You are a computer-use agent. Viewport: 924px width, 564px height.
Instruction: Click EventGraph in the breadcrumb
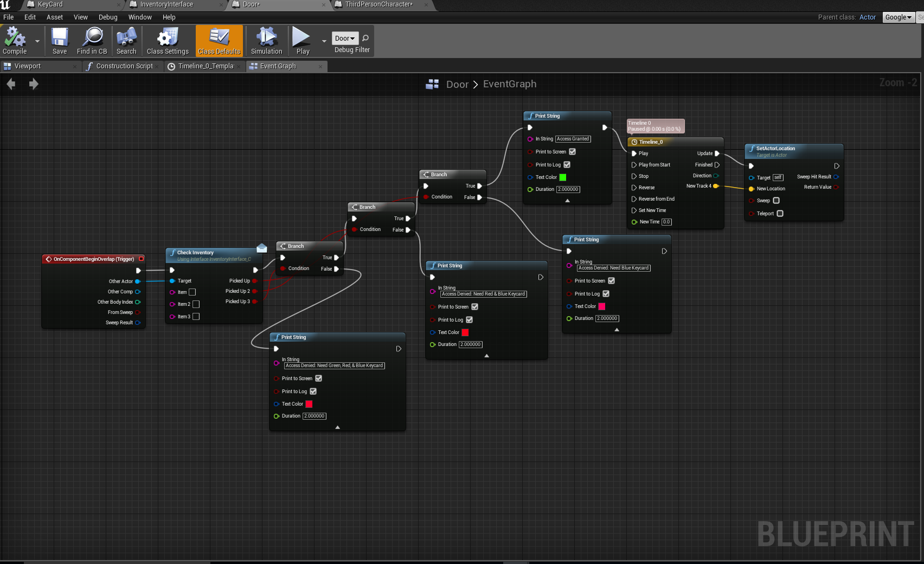point(510,84)
